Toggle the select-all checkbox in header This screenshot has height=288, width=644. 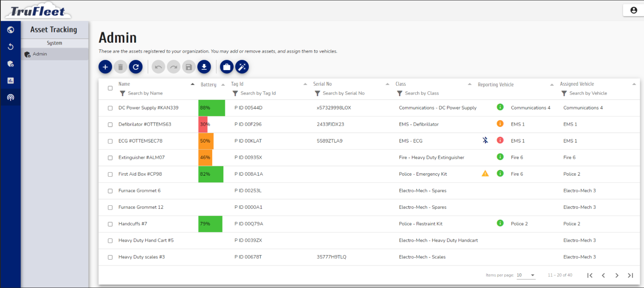click(110, 88)
